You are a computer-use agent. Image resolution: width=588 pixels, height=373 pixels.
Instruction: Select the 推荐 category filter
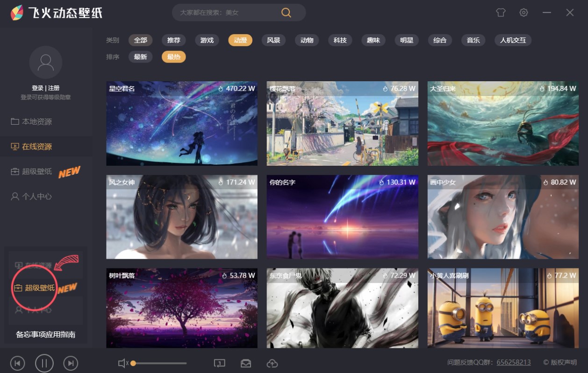(x=174, y=40)
